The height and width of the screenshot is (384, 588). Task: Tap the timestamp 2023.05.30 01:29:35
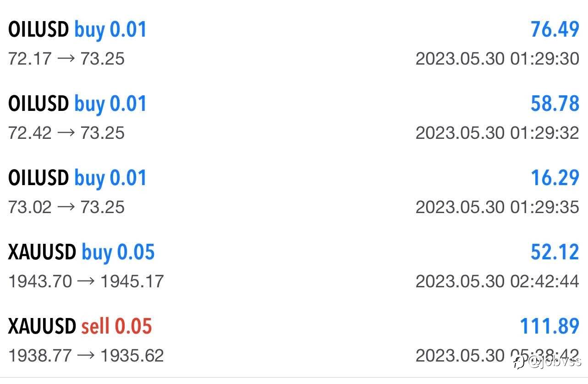pos(497,207)
